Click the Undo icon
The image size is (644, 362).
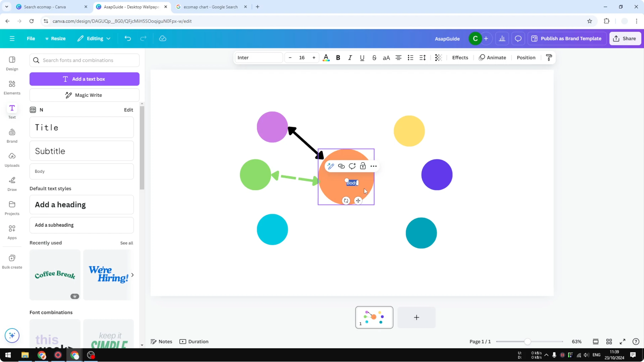coord(127,38)
